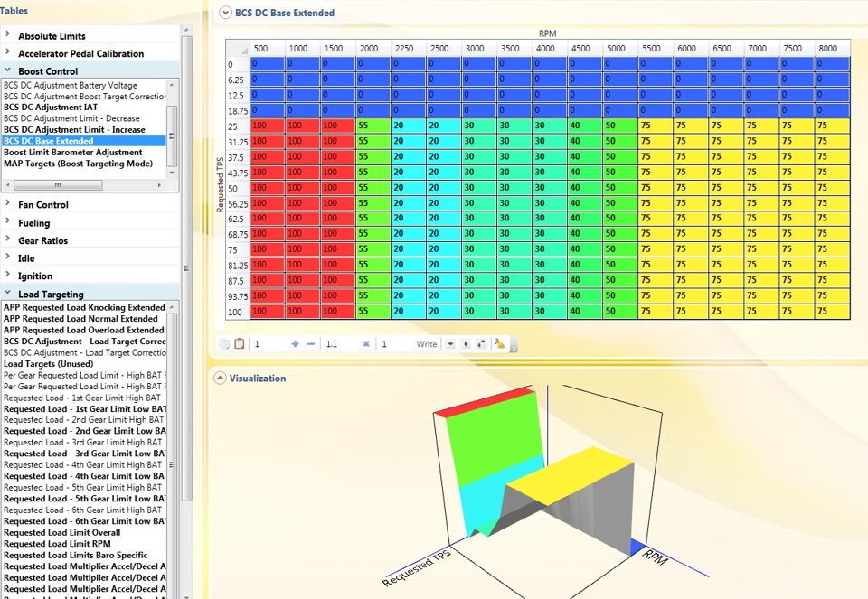Click green cell 55 at 2000 RPM, TPS 50
Viewport: 868px width, 599px height.
click(x=373, y=188)
